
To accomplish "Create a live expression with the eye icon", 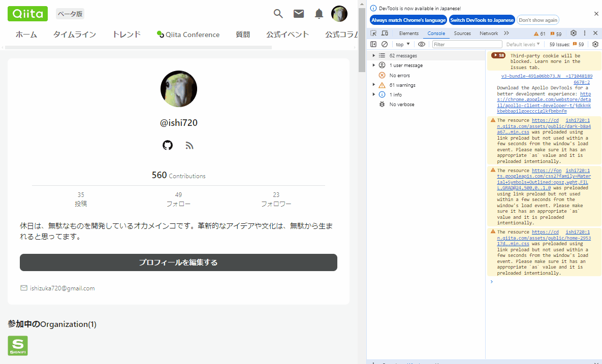I will [x=422, y=44].
